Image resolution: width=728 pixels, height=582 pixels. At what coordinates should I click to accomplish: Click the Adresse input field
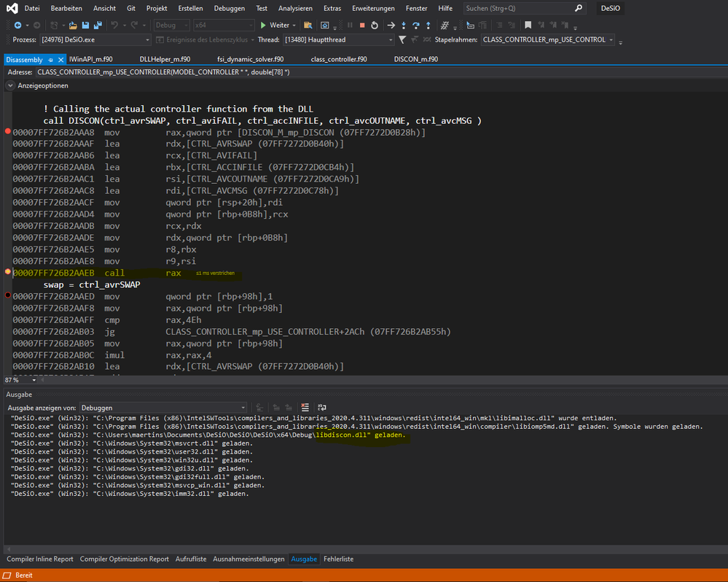coord(380,72)
